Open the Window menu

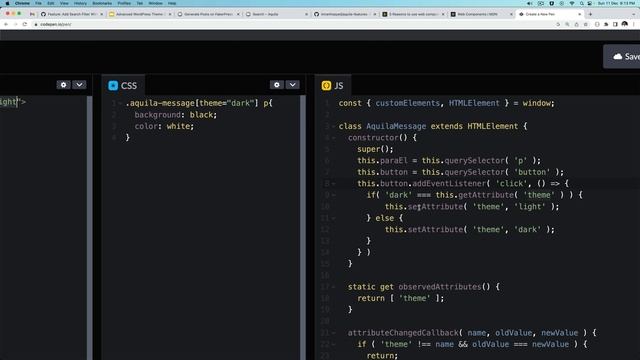pos(155,3)
